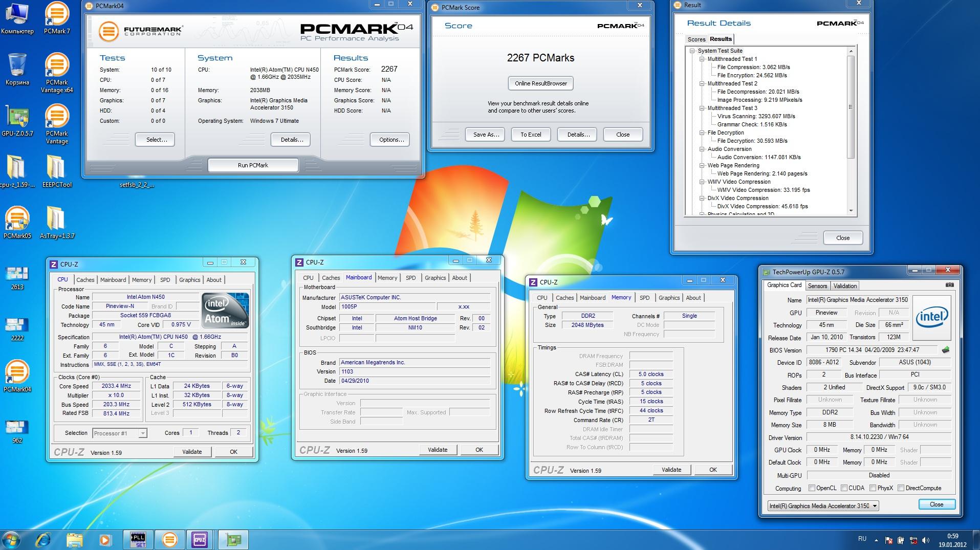Open the Компьютер desktop icon
The image size is (980, 550).
tap(17, 18)
